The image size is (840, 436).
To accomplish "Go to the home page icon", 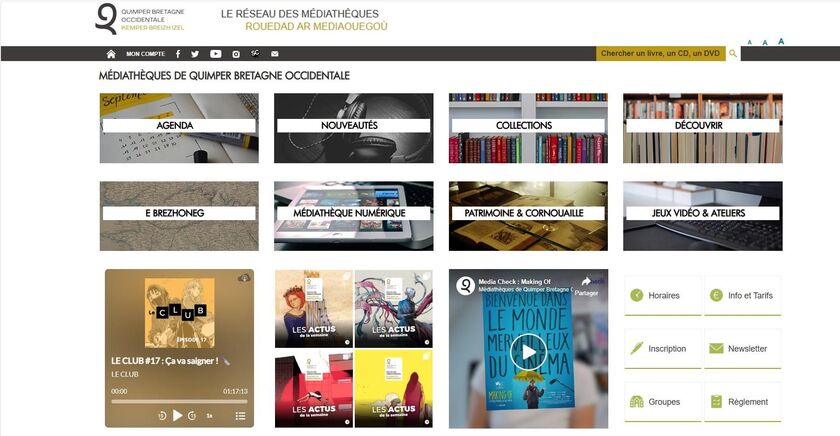I will point(111,54).
